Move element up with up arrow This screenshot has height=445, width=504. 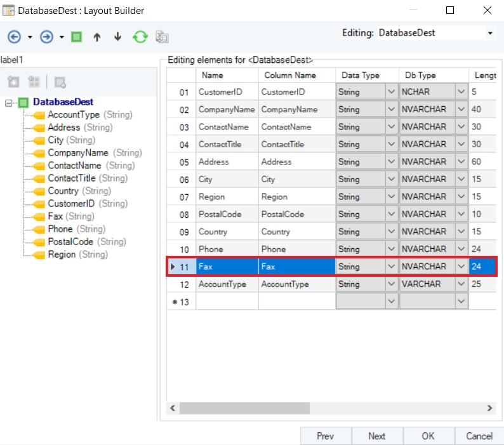pos(97,37)
